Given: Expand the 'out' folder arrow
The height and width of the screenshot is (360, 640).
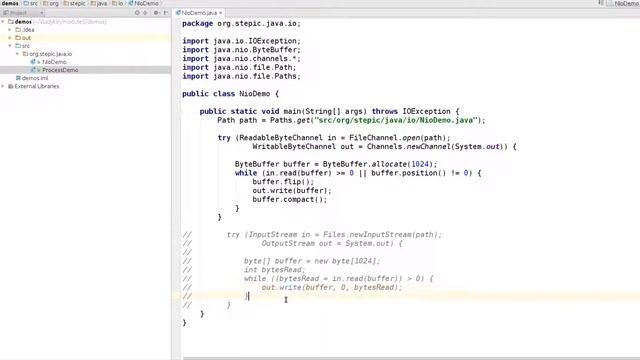Looking at the screenshot, I should pyautogui.click(x=10, y=38).
